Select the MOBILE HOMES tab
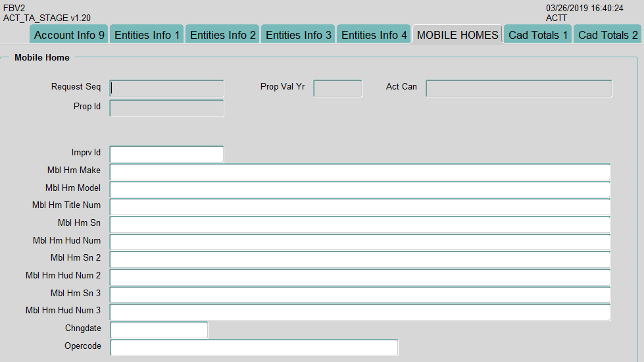The image size is (644, 362). [x=457, y=35]
